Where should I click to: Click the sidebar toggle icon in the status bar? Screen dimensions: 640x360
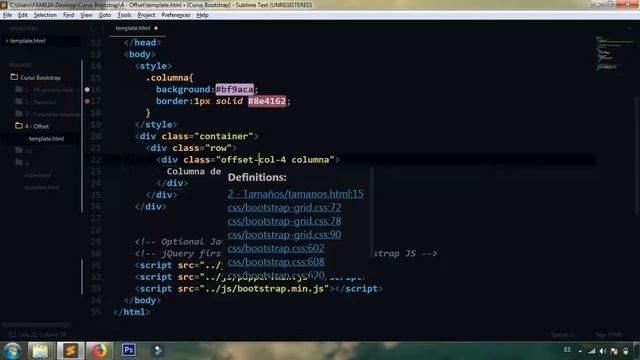click(x=12, y=334)
